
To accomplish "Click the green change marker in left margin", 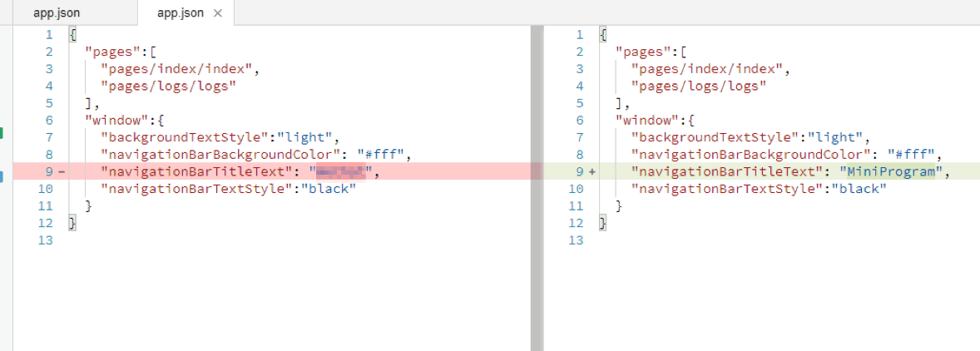I will [2, 133].
